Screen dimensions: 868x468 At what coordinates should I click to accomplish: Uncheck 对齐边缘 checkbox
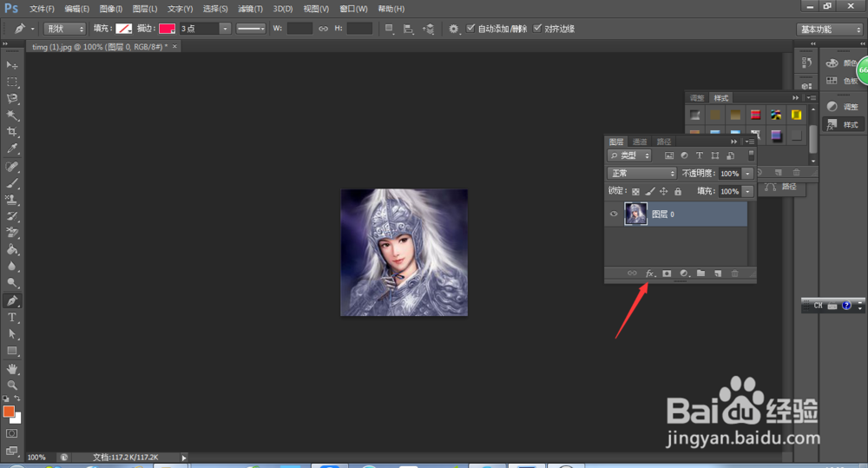(x=537, y=29)
